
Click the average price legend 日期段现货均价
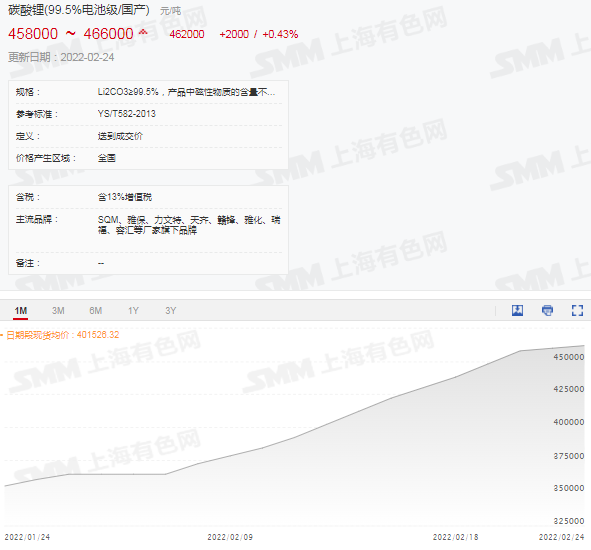pos(63,335)
